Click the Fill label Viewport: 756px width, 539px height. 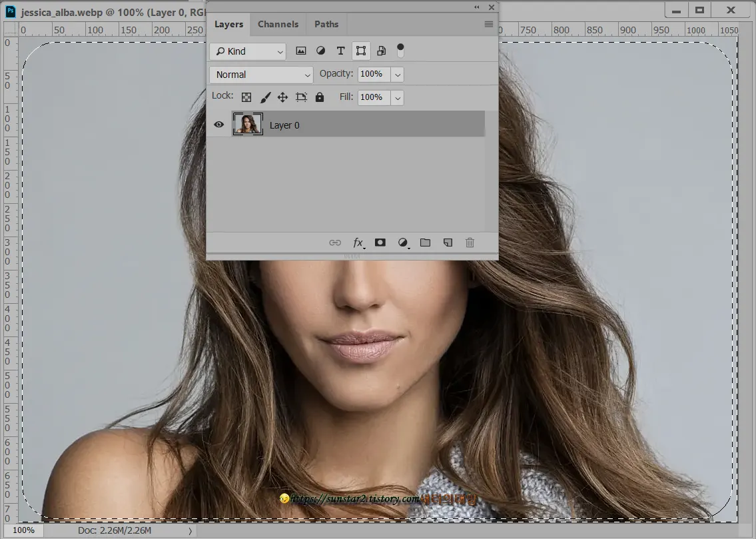tap(346, 97)
